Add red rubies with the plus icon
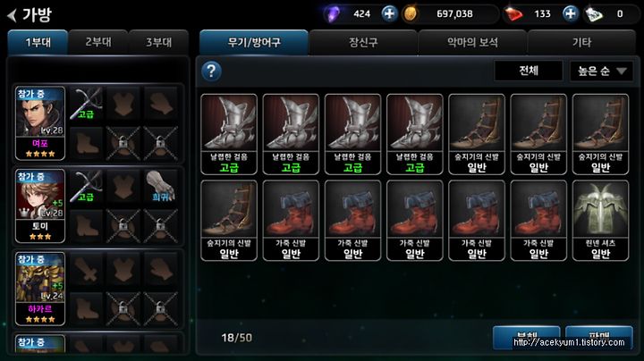 click(x=570, y=14)
